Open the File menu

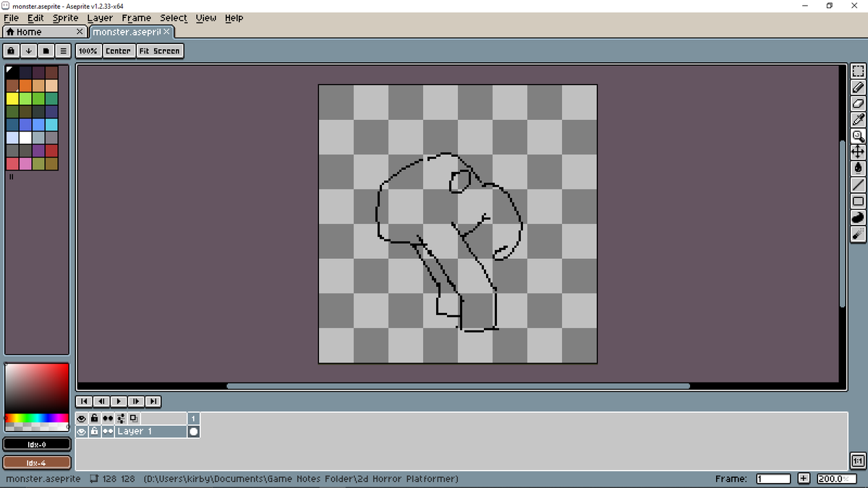[x=11, y=18]
